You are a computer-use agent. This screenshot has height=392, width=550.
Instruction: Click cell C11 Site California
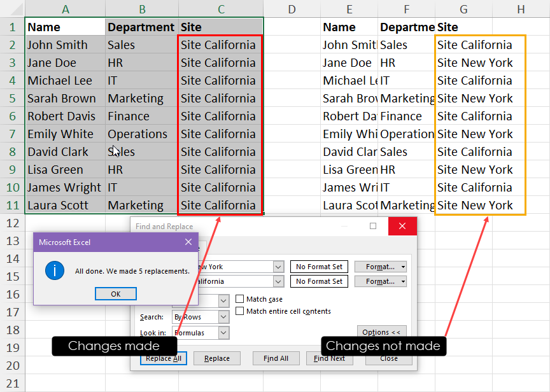[221, 205]
